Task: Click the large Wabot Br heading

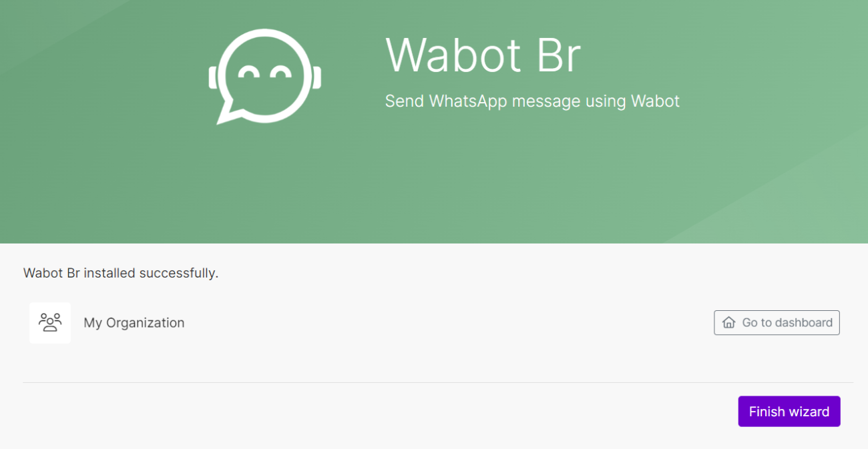Action: 483,55
